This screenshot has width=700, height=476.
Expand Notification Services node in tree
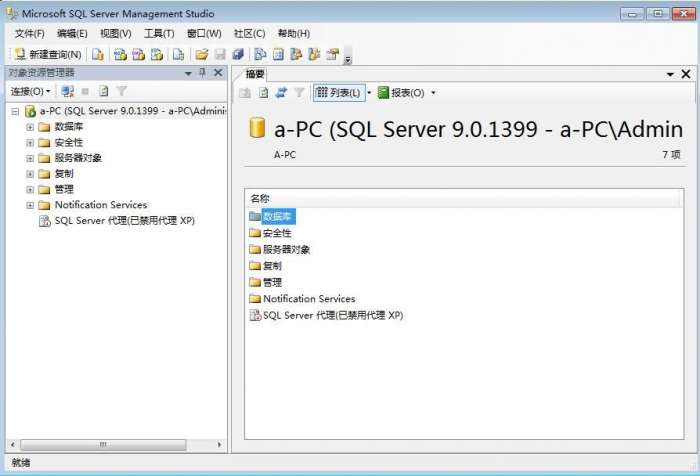click(x=30, y=205)
